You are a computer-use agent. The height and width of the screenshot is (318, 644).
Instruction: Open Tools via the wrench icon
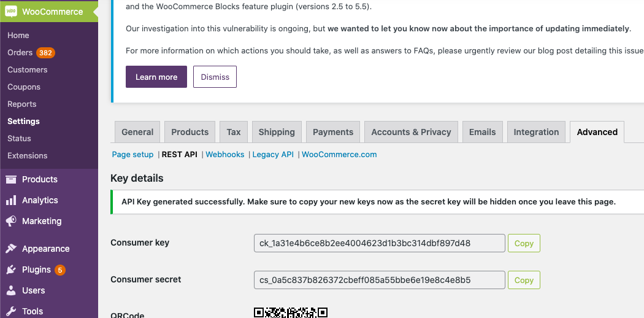(x=11, y=311)
